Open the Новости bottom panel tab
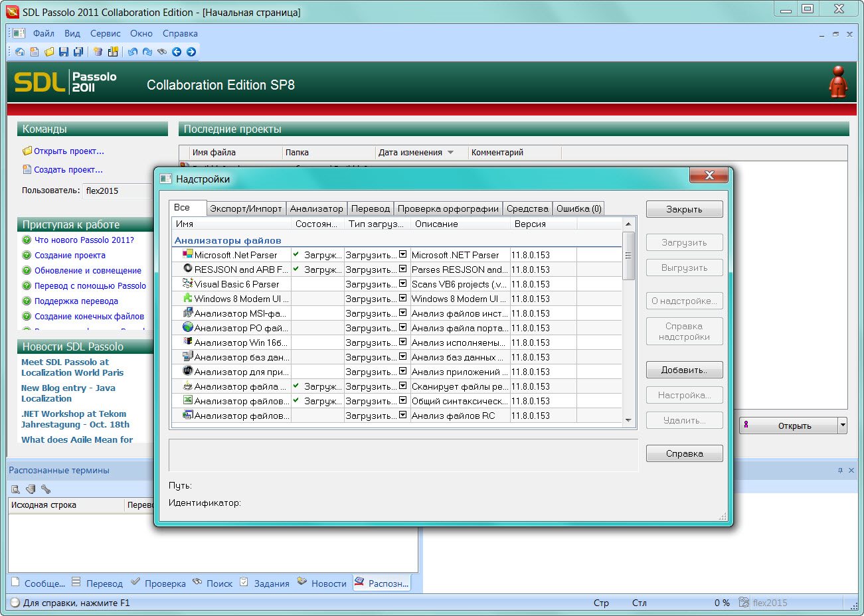The width and height of the screenshot is (864, 616). (322, 583)
